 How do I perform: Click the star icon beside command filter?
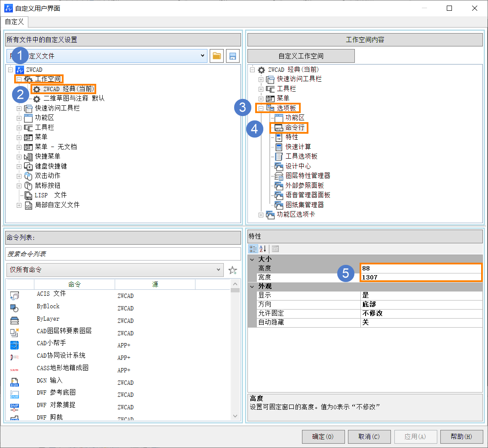coord(233,270)
